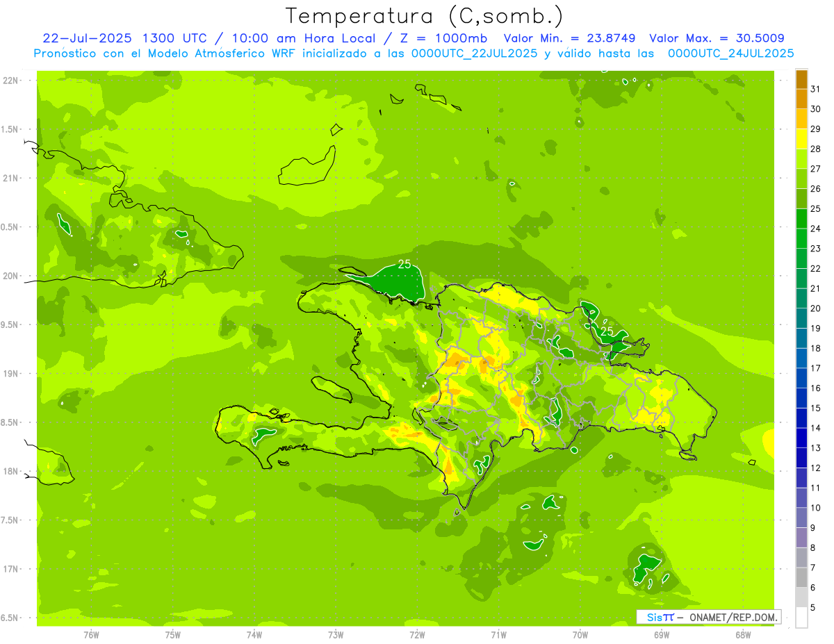Click the legend value 13
Viewport: 834px width, 644px height.
coord(815,448)
